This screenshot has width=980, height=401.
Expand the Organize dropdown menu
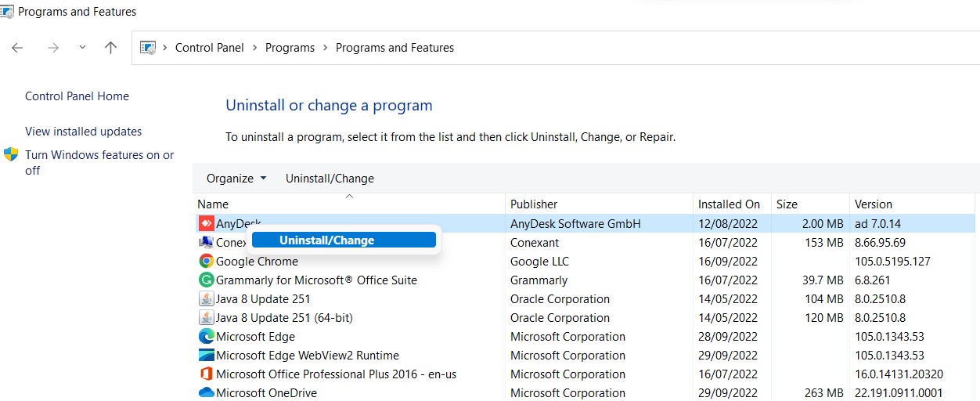(236, 179)
